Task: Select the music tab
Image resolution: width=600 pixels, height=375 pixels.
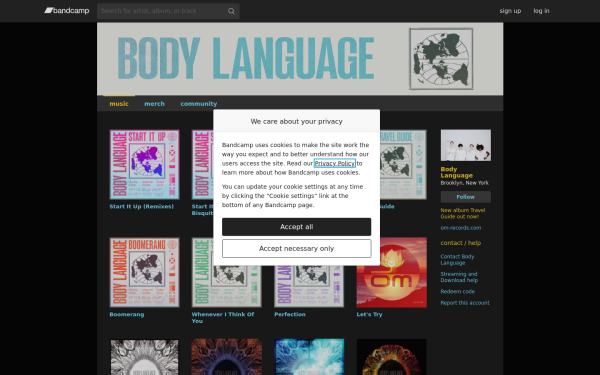Action: (119, 104)
